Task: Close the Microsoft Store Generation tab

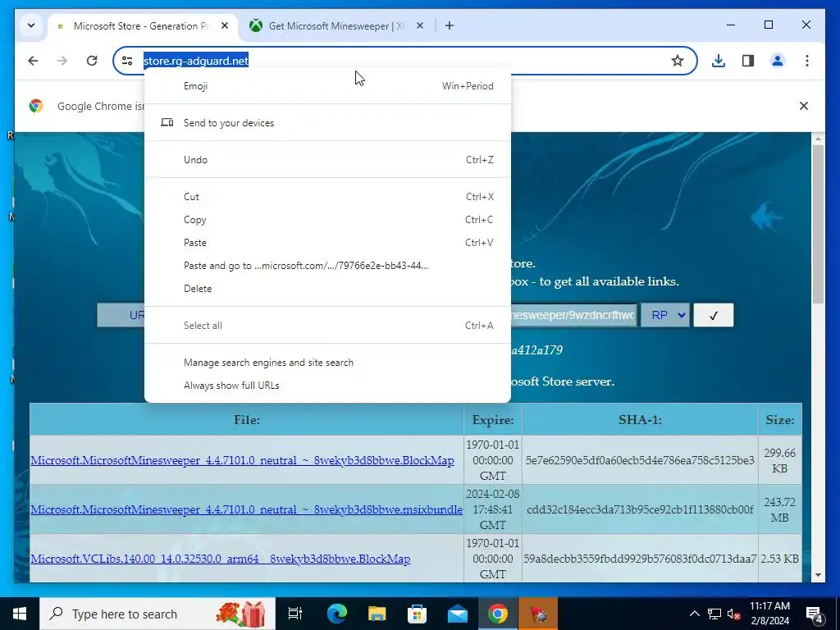Action: (225, 25)
